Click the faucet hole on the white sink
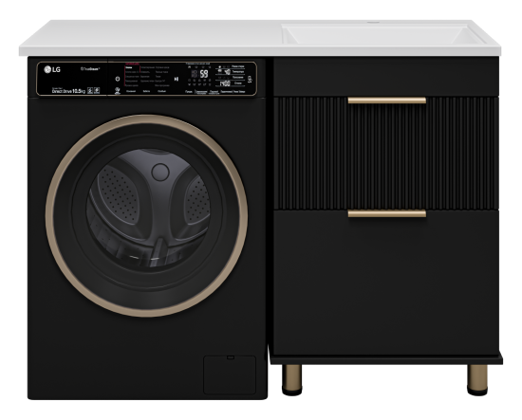522x420 pixels. tap(373, 23)
